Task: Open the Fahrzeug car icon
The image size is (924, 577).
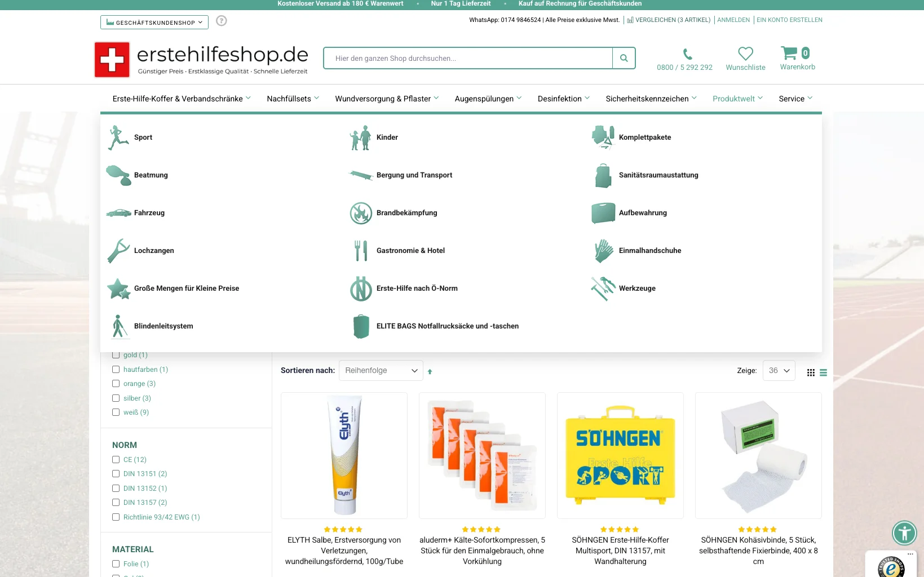Action: tap(118, 213)
